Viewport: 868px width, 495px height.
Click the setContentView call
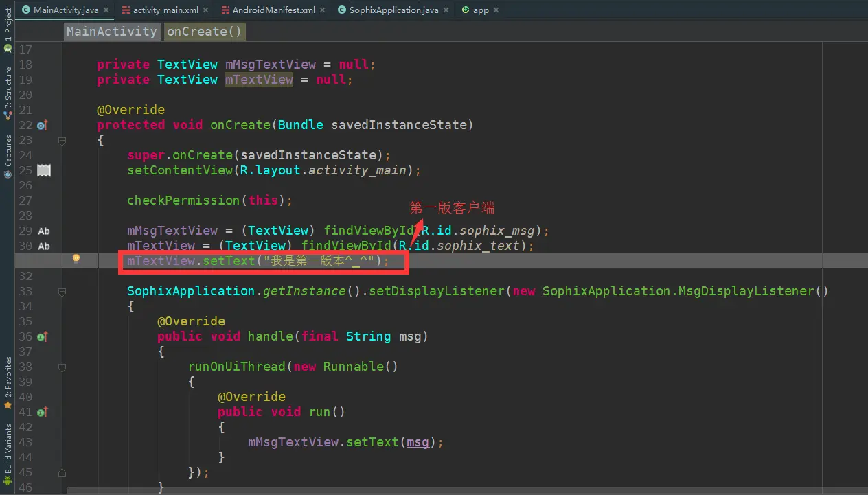click(x=180, y=170)
